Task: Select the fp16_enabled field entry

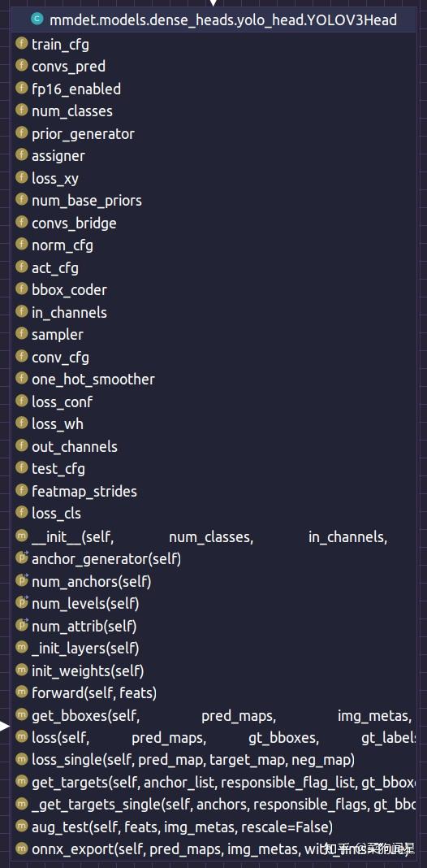Action: pyautogui.click(x=213, y=89)
